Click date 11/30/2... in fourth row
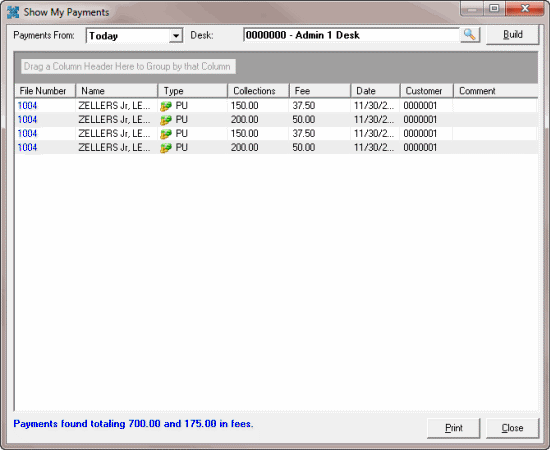Screen dimensions: 550x450 (x=374, y=148)
